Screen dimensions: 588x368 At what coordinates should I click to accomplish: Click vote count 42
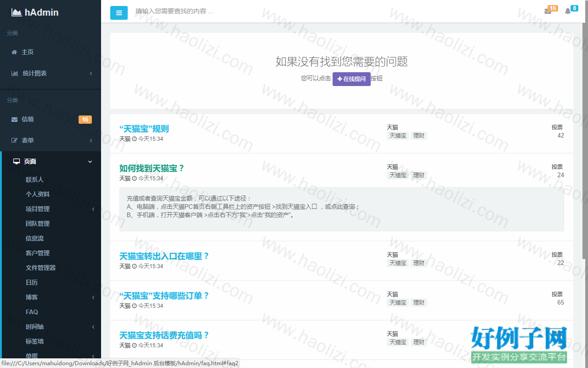point(560,136)
